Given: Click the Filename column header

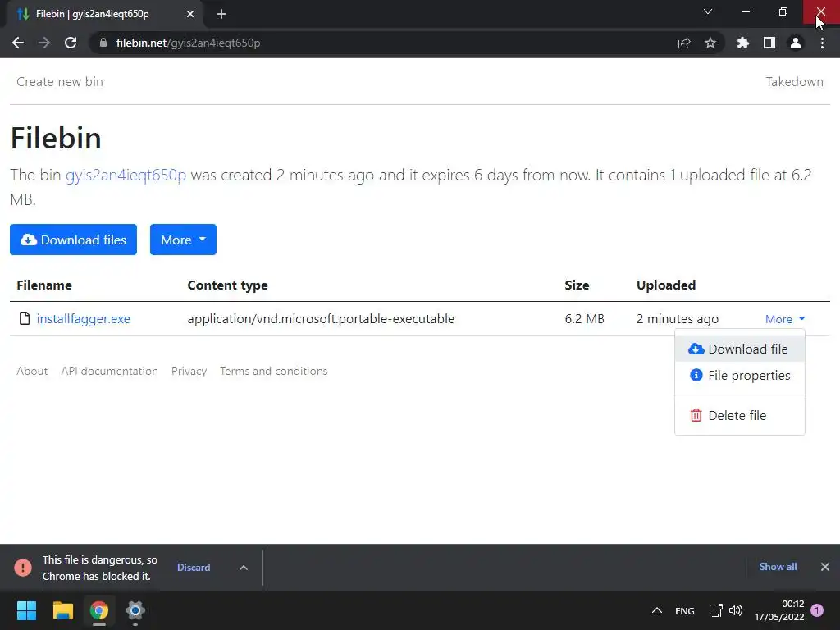Looking at the screenshot, I should click(x=44, y=285).
